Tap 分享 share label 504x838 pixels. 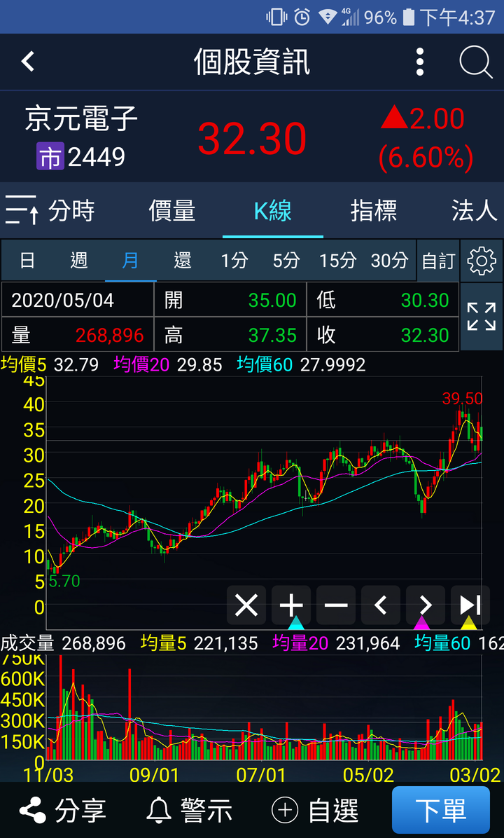pos(80,811)
